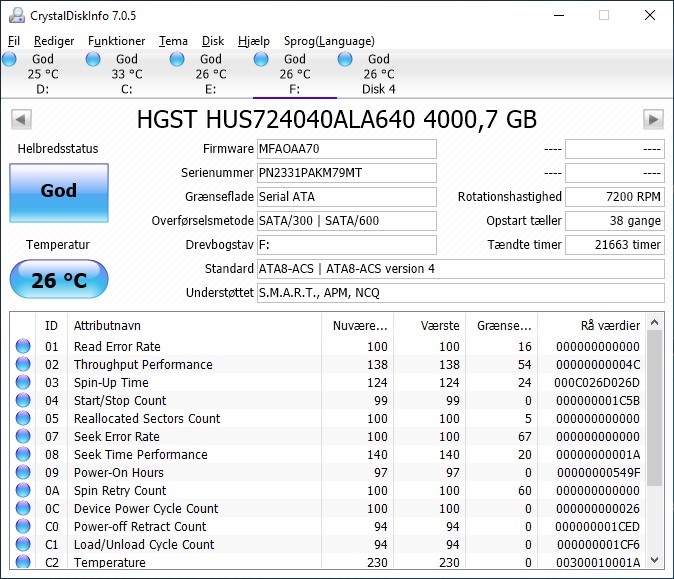
Task: Click scroll down arrow of attribute list
Action: (655, 560)
